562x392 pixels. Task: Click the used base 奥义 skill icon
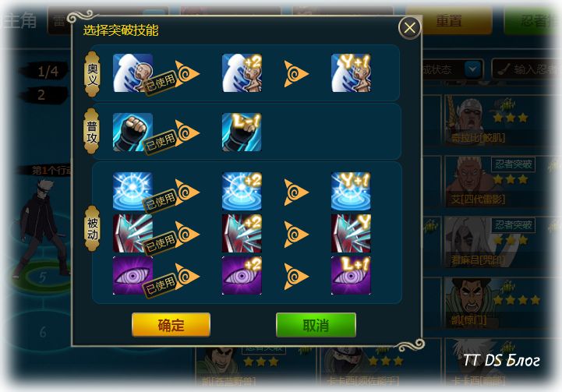pos(133,73)
